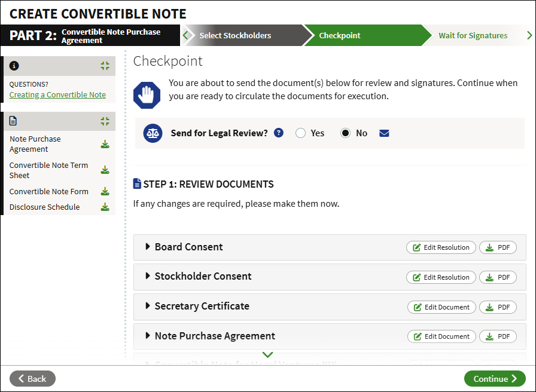Screen dimensions: 536x392
Task: Click Convertible Note Form sidebar text
Action: [x=49, y=192]
